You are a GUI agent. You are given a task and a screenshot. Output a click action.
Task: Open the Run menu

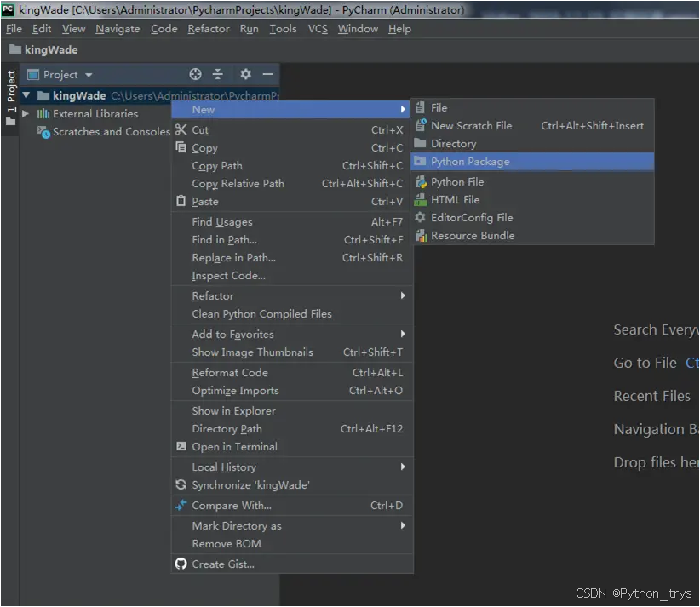pyautogui.click(x=250, y=29)
